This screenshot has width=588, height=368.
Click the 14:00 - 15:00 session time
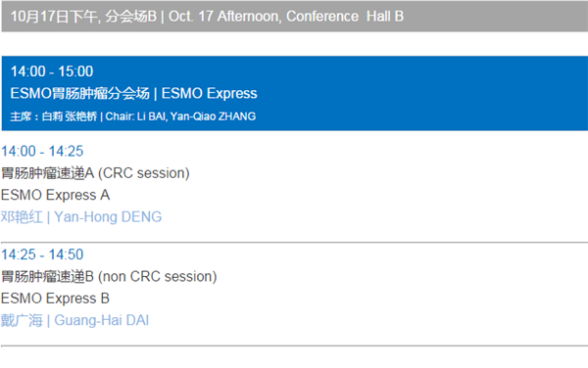pos(52,71)
